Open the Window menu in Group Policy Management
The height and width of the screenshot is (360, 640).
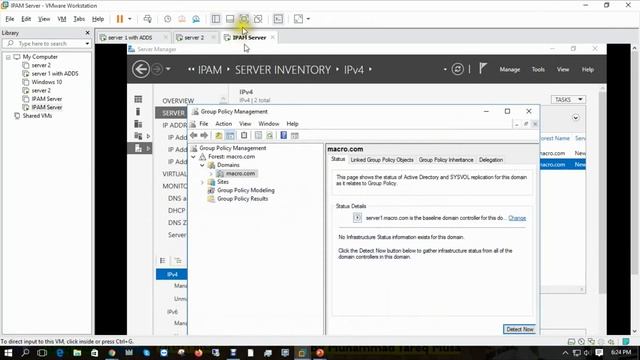click(269, 124)
